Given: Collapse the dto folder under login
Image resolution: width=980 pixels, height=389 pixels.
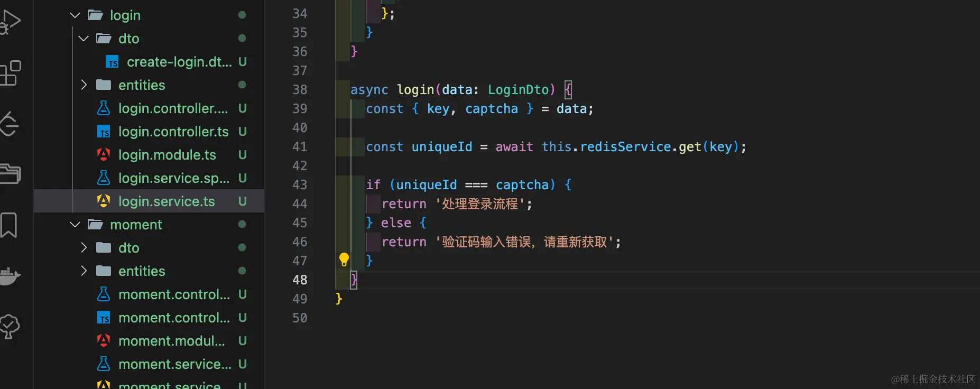Looking at the screenshot, I should point(84,39).
